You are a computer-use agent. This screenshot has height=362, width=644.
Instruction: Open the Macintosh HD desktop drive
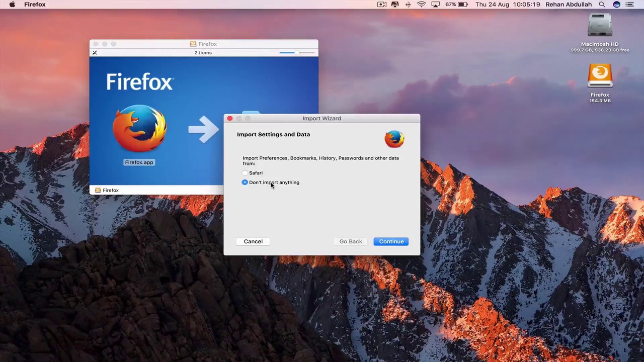tap(600, 25)
